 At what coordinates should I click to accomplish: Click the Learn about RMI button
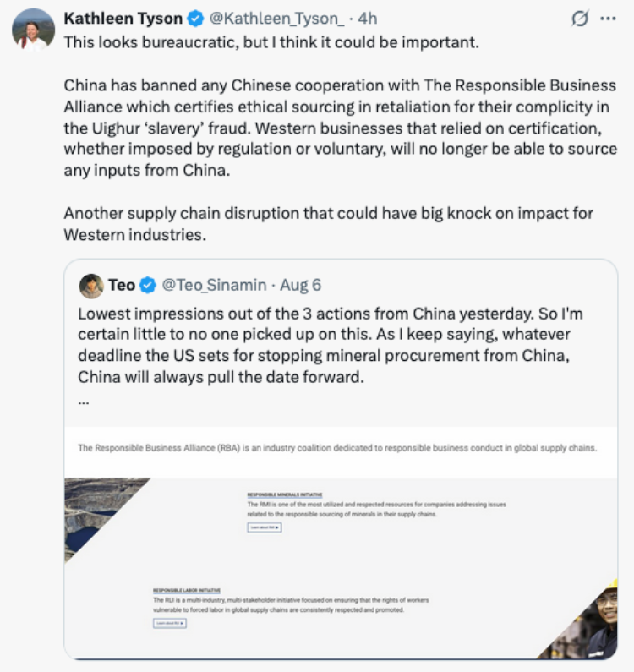click(265, 527)
